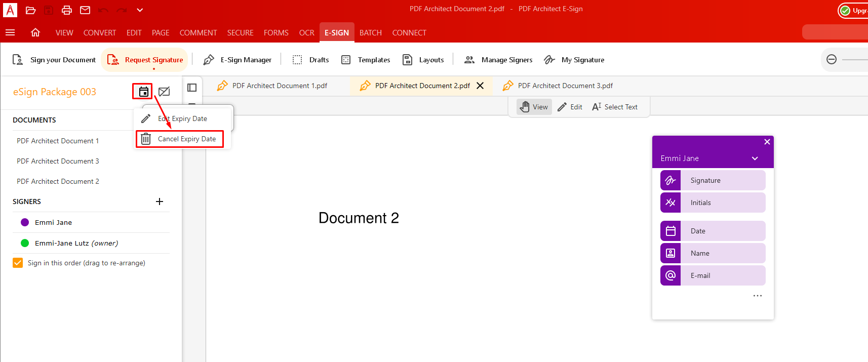Add a Signature field
This screenshot has width=868, height=362.
(713, 180)
